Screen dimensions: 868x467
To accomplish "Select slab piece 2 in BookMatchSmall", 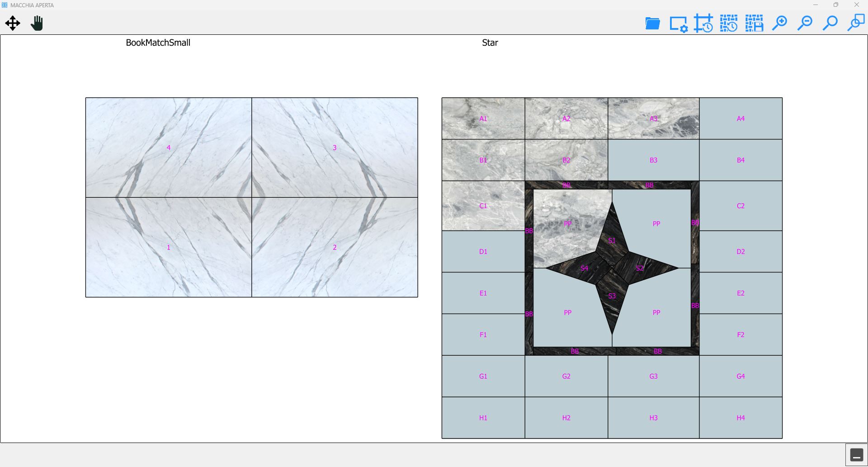I will pyautogui.click(x=335, y=247).
